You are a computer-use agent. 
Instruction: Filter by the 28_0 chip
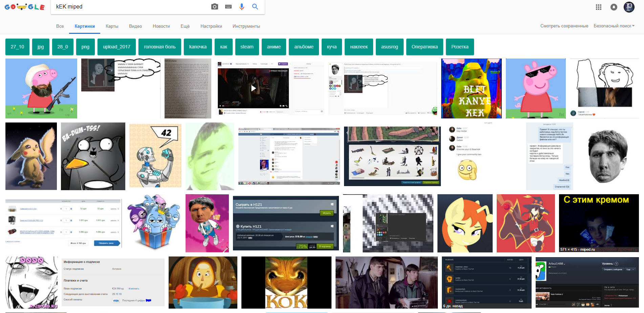pyautogui.click(x=63, y=47)
